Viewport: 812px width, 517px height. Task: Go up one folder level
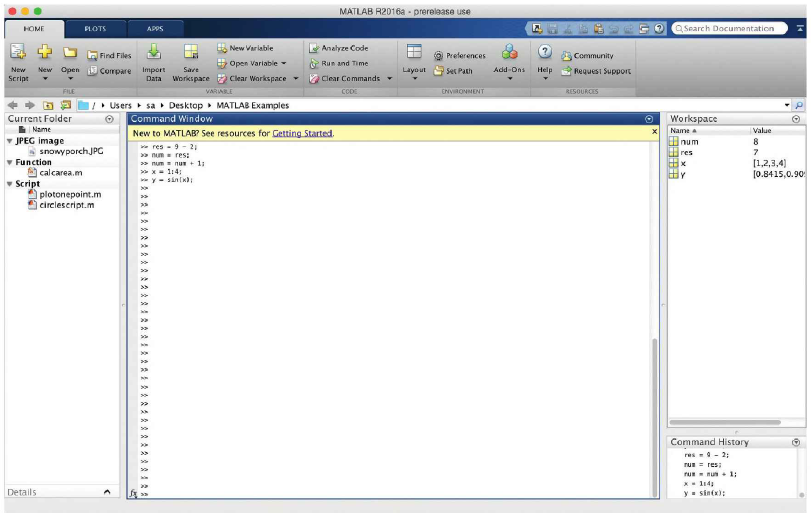[x=48, y=105]
